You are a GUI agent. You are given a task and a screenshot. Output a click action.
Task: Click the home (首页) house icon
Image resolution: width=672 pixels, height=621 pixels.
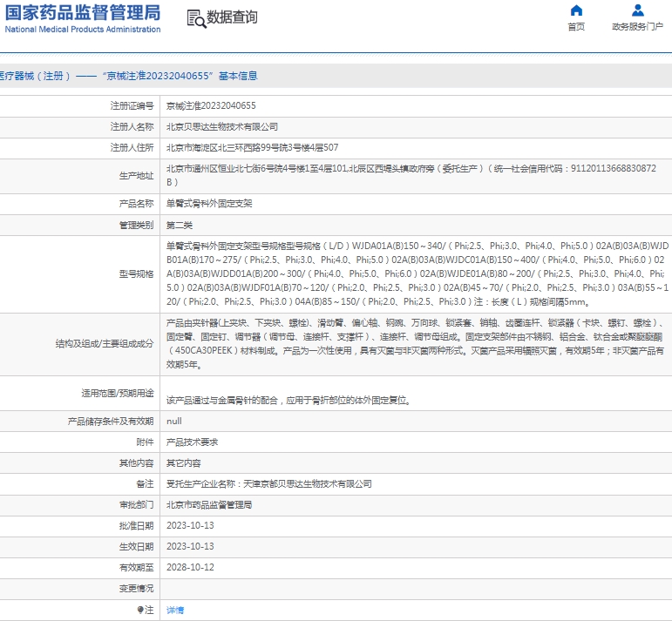(x=576, y=10)
